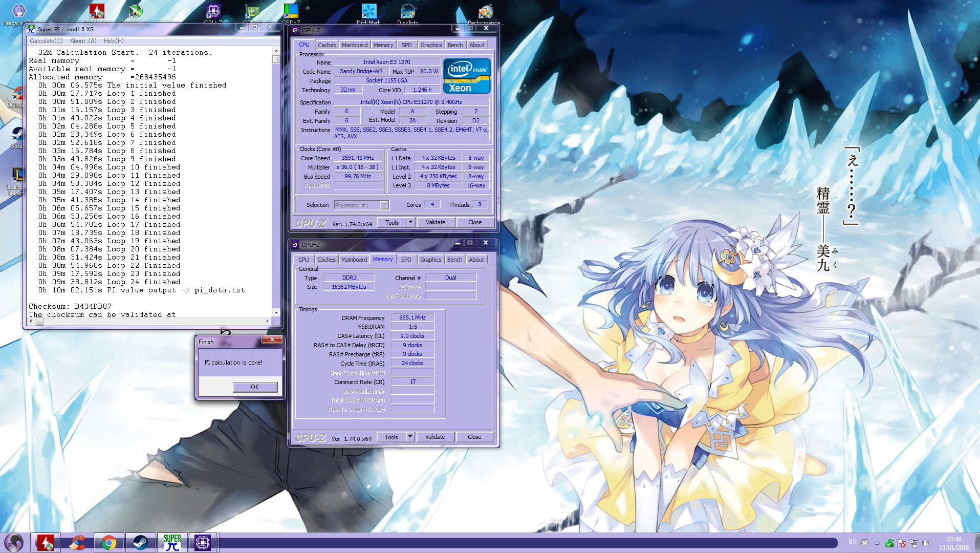The width and height of the screenshot is (980, 553).
Task: Switch to SPD tab in top CPU-Z
Action: (407, 45)
